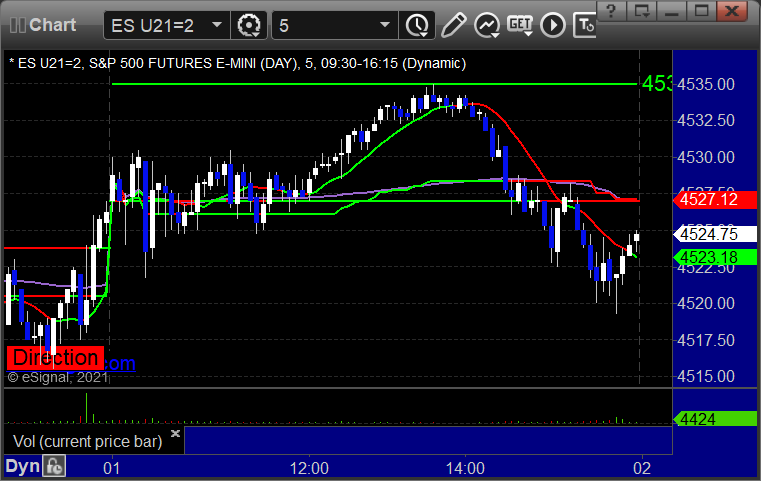Click the 4535.00 price axis label
The image size is (761, 481).
point(706,84)
